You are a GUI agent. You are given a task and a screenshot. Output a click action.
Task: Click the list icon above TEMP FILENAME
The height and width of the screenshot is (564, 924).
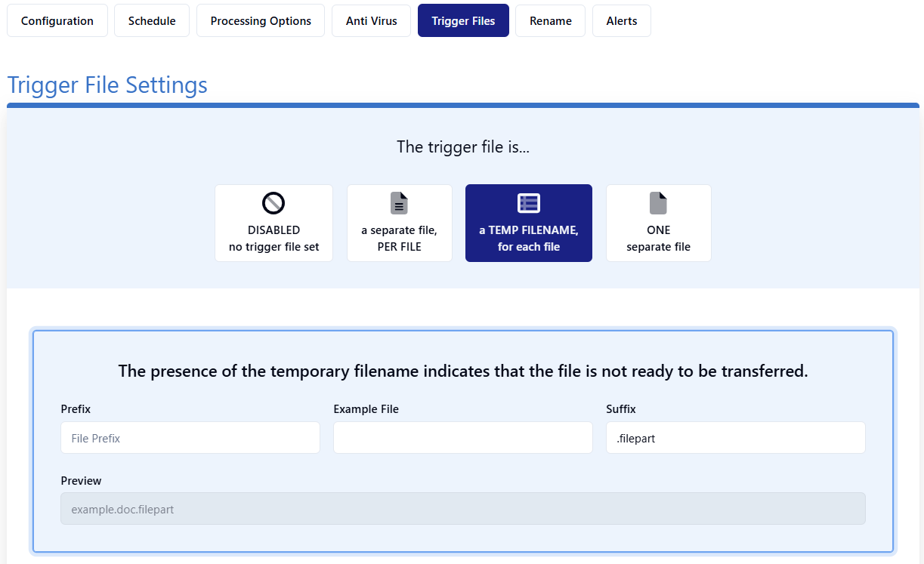pyautogui.click(x=528, y=203)
